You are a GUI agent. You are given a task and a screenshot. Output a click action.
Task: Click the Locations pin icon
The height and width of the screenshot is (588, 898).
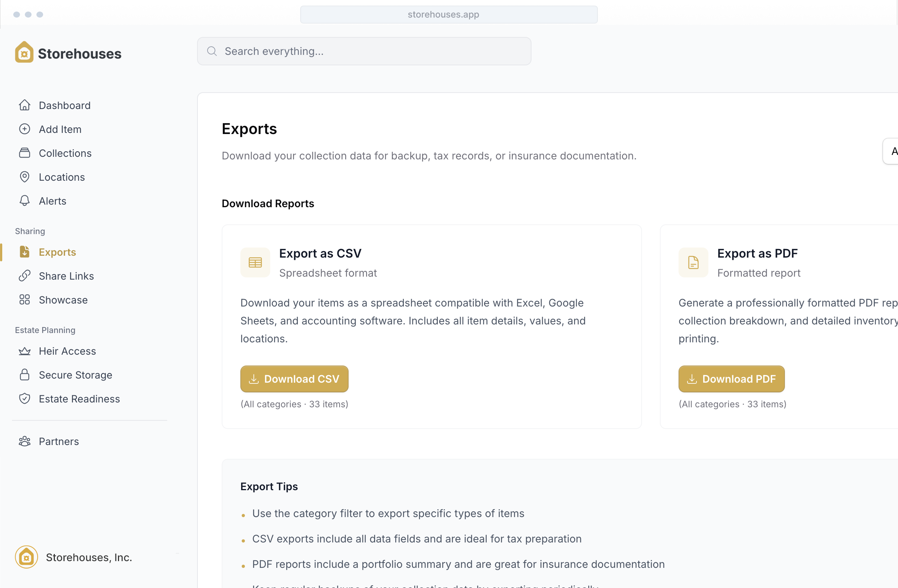point(25,177)
